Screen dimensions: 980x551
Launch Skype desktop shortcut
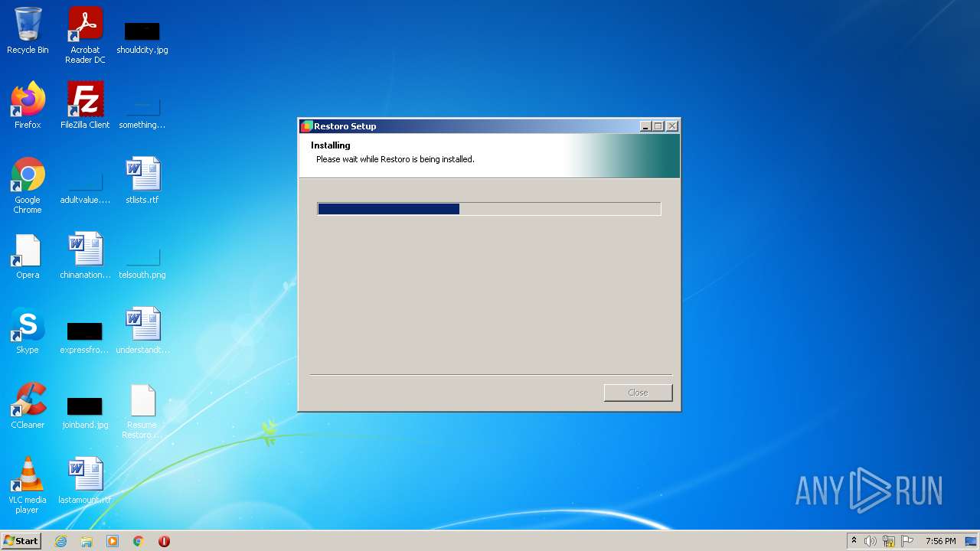click(28, 331)
